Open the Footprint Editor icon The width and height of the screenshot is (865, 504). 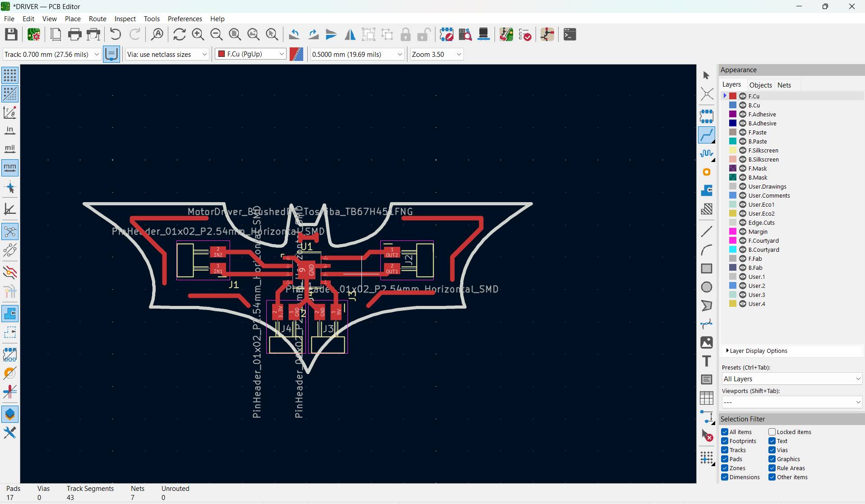(447, 34)
